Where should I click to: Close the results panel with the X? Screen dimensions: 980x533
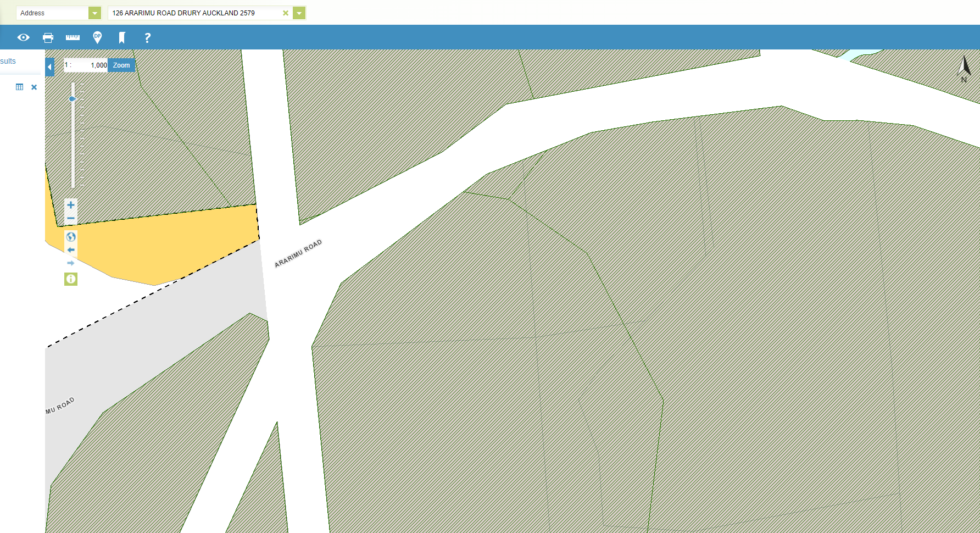[x=34, y=87]
